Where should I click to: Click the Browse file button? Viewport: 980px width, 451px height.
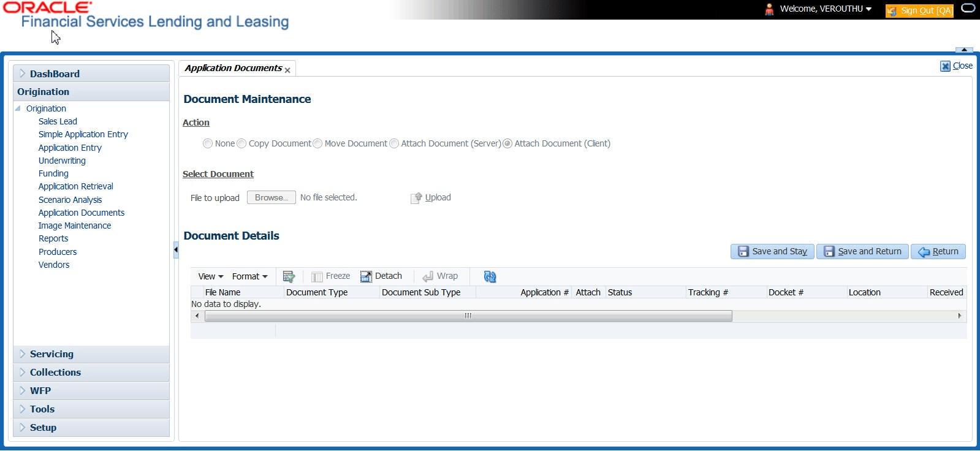coord(271,197)
